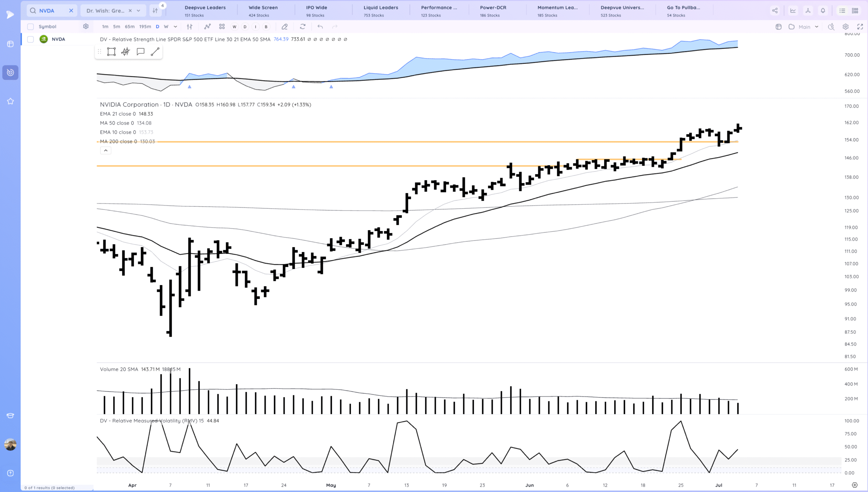This screenshot has width=868, height=492.
Task: Toggle the circled D button
Action: pos(245,27)
